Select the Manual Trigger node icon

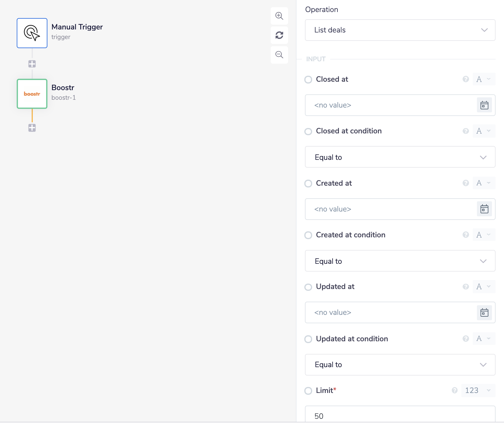tap(32, 33)
